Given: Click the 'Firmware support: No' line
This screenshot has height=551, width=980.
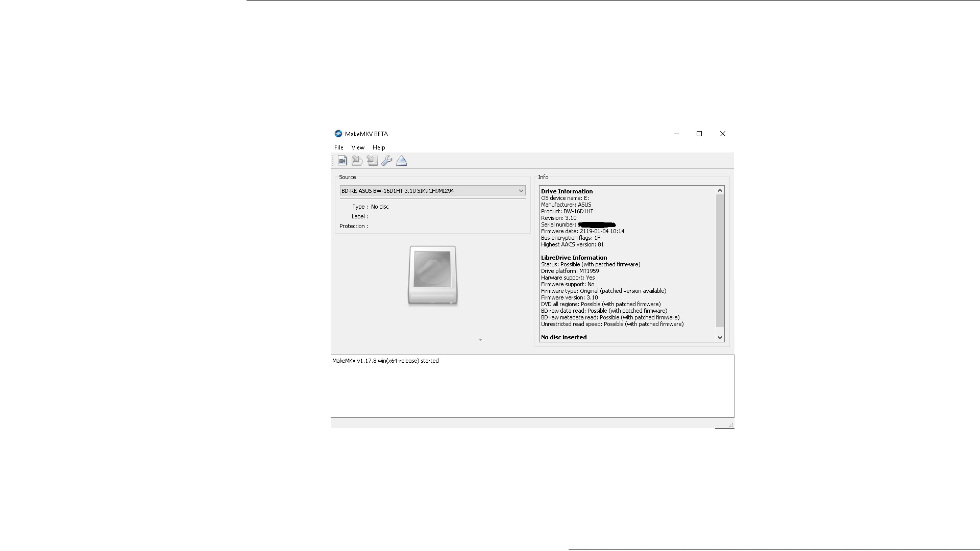Looking at the screenshot, I should pyautogui.click(x=568, y=284).
